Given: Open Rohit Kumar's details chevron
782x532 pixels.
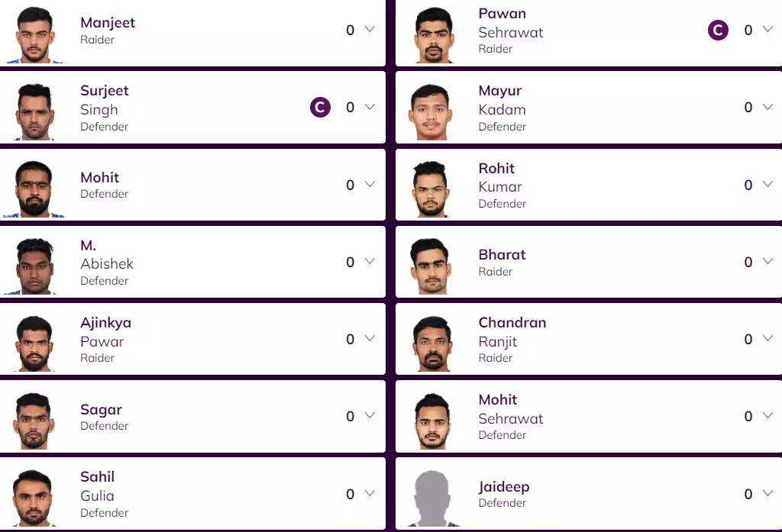Looking at the screenshot, I should click(x=768, y=185).
